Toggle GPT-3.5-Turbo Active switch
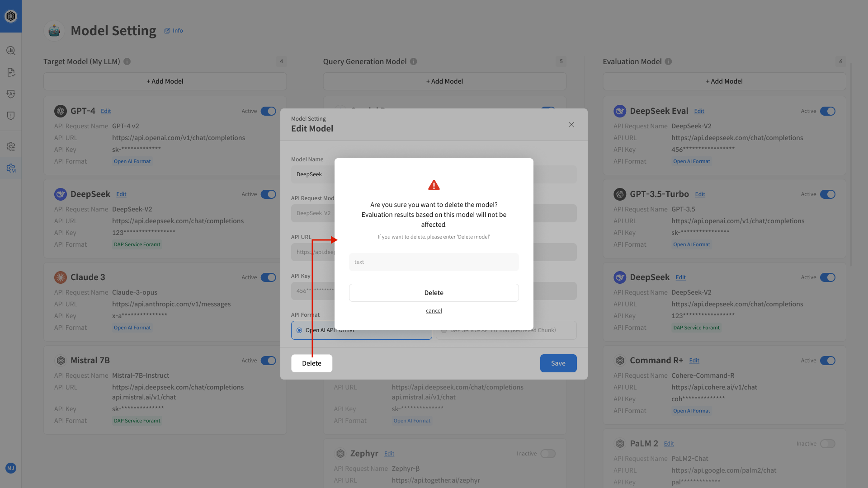The height and width of the screenshot is (488, 868). (828, 194)
